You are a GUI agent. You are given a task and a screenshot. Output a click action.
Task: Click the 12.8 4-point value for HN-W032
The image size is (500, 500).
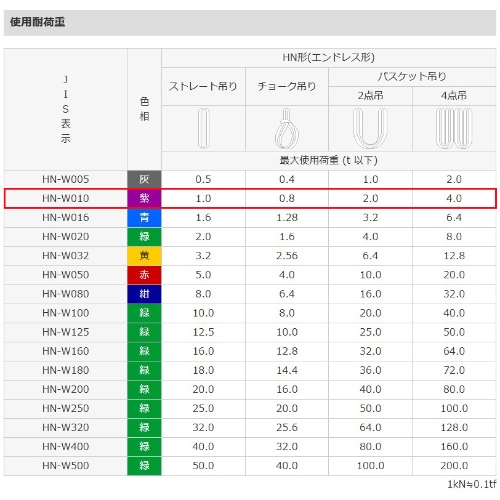coord(454,256)
